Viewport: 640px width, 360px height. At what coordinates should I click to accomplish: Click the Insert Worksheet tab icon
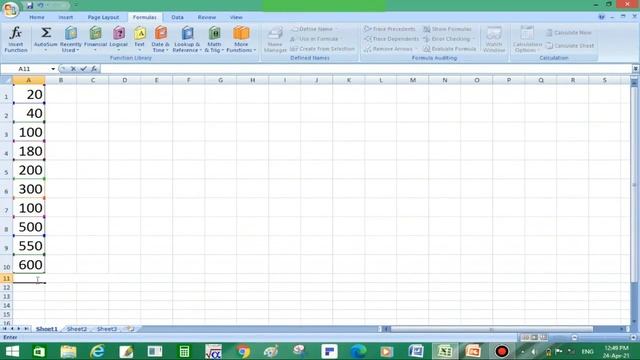[x=130, y=329]
